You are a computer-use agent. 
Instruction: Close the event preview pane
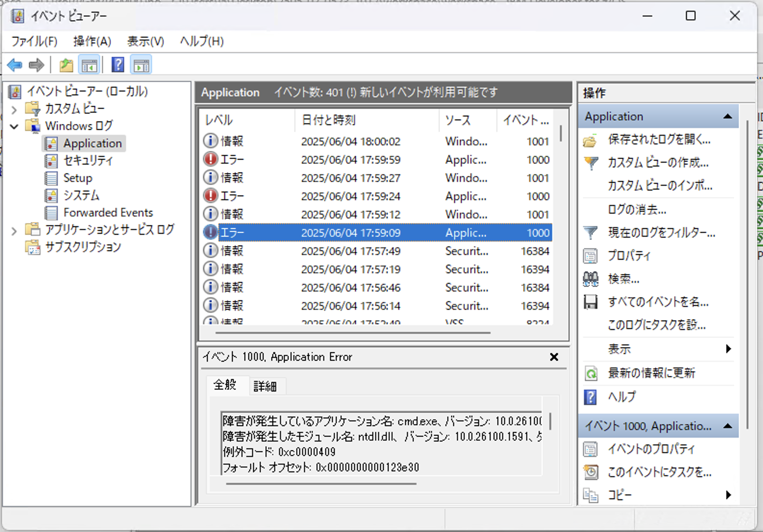[x=554, y=357]
